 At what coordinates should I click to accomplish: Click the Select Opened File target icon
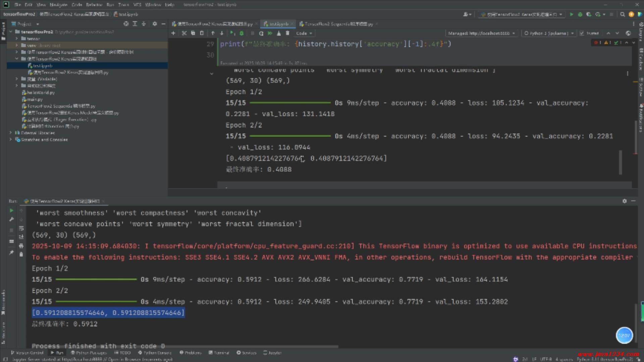[126, 24]
